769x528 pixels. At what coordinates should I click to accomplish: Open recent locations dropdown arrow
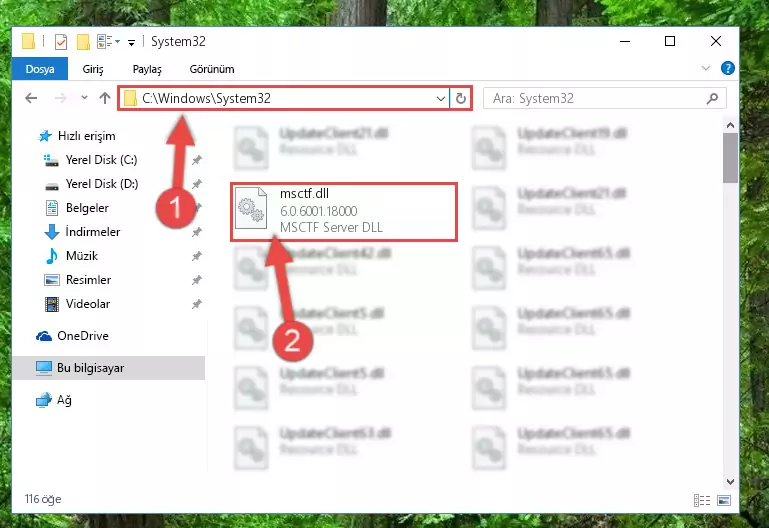[84, 98]
